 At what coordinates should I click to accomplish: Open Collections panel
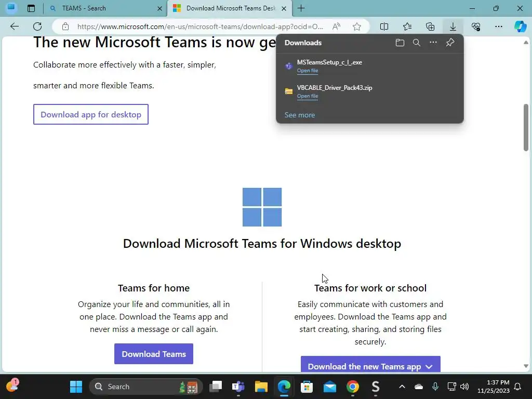pyautogui.click(x=430, y=26)
